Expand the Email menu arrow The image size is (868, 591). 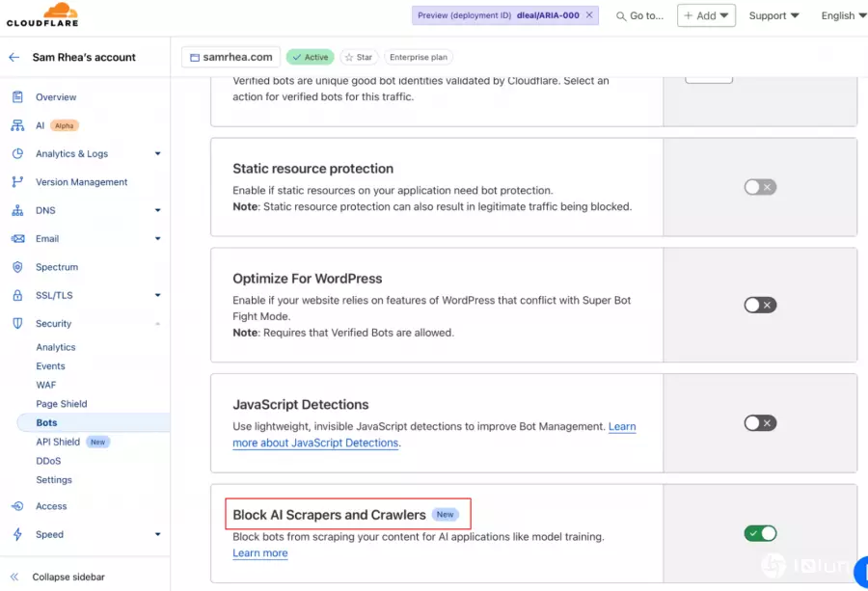[x=158, y=238]
